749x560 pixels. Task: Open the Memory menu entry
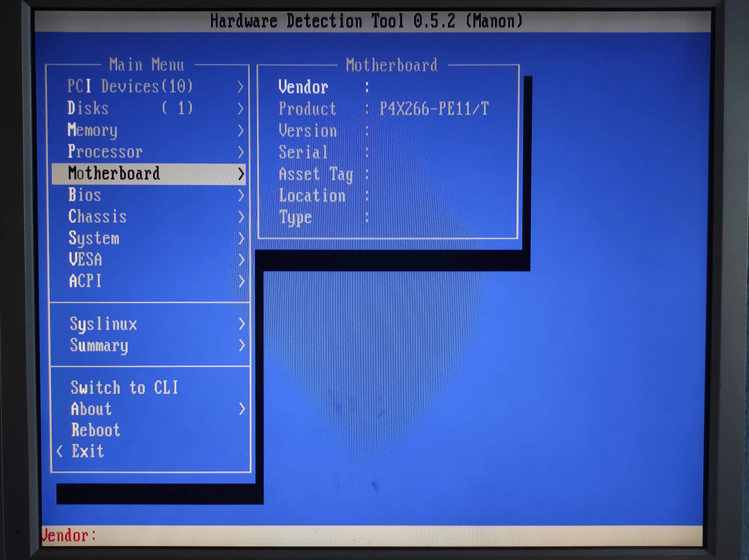point(148,130)
